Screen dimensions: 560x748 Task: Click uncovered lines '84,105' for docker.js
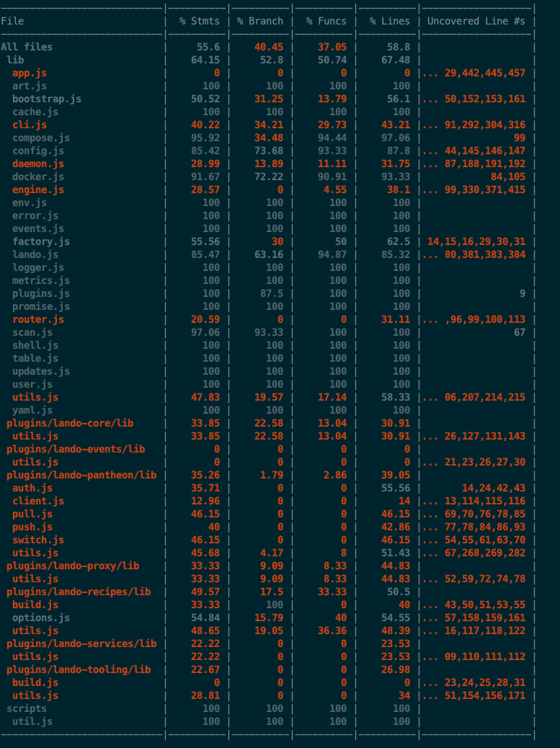coord(508,177)
